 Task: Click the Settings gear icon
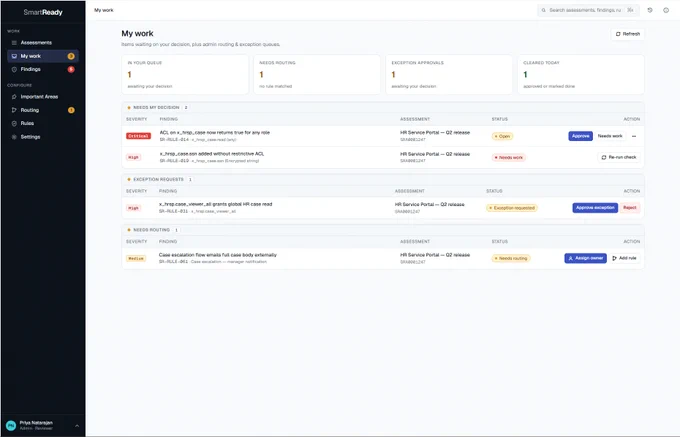point(14,137)
